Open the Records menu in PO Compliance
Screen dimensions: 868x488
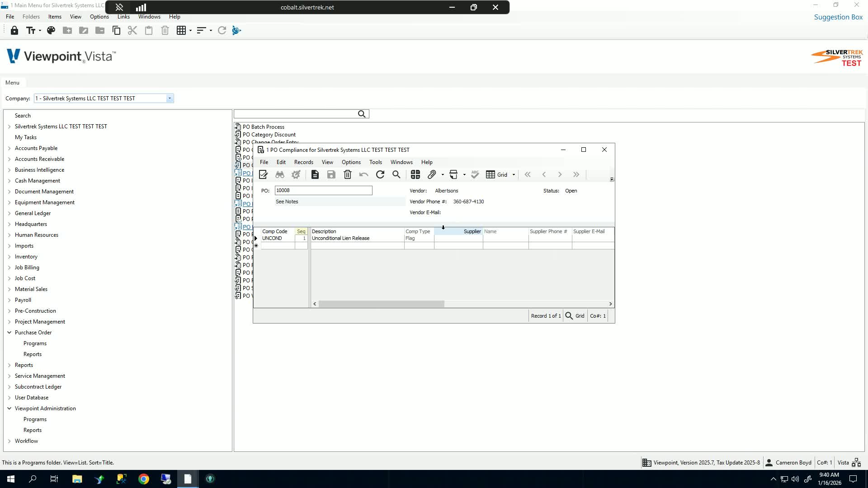pyautogui.click(x=303, y=162)
